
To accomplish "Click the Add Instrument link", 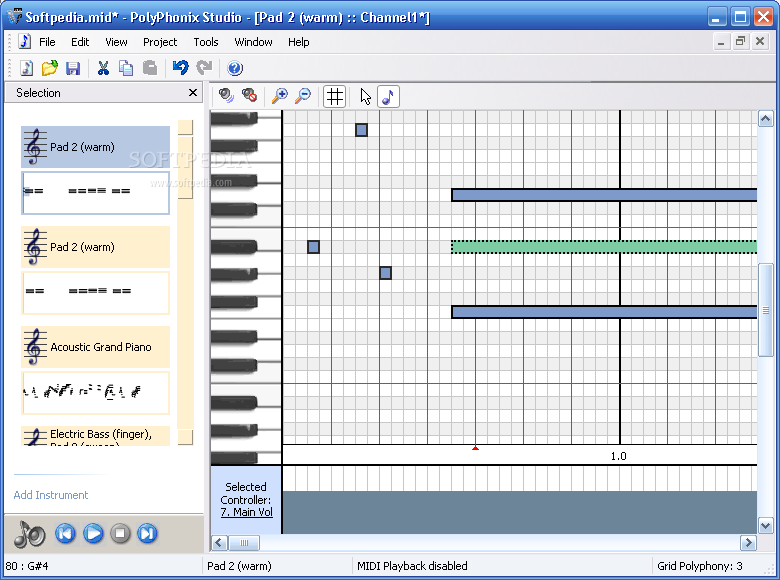I will pyautogui.click(x=51, y=495).
